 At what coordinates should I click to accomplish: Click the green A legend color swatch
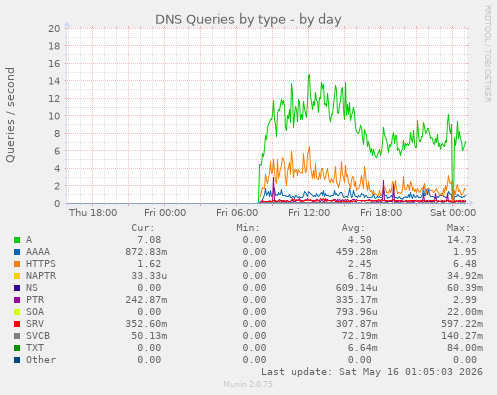coord(17,240)
